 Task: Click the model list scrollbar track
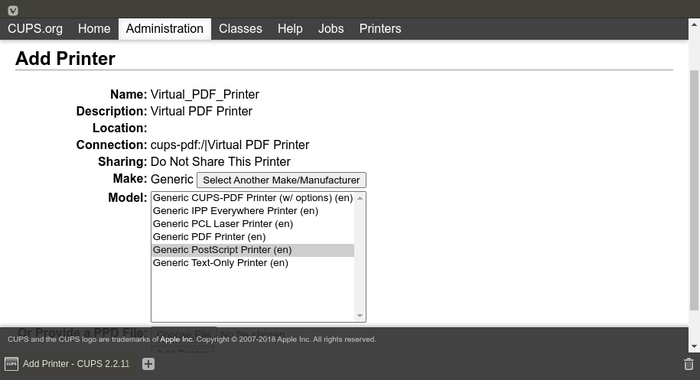[x=360, y=257]
